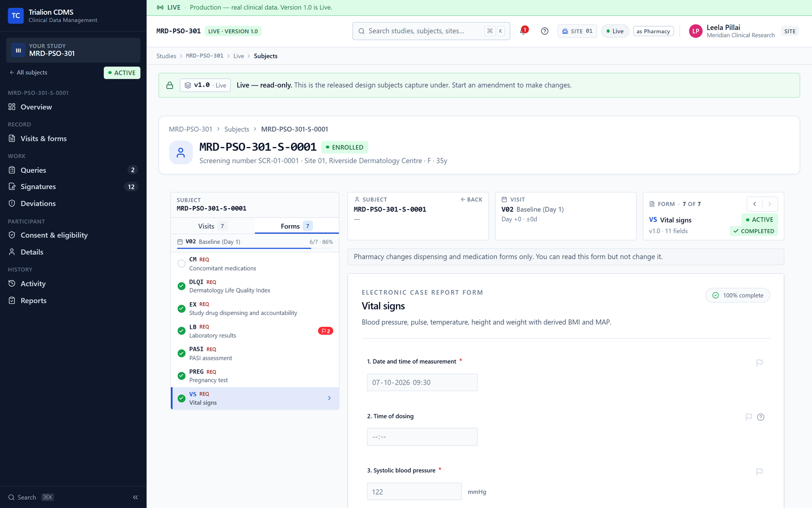This screenshot has width=812, height=508.
Task: Flag the Time of dosing field
Action: [749, 417]
